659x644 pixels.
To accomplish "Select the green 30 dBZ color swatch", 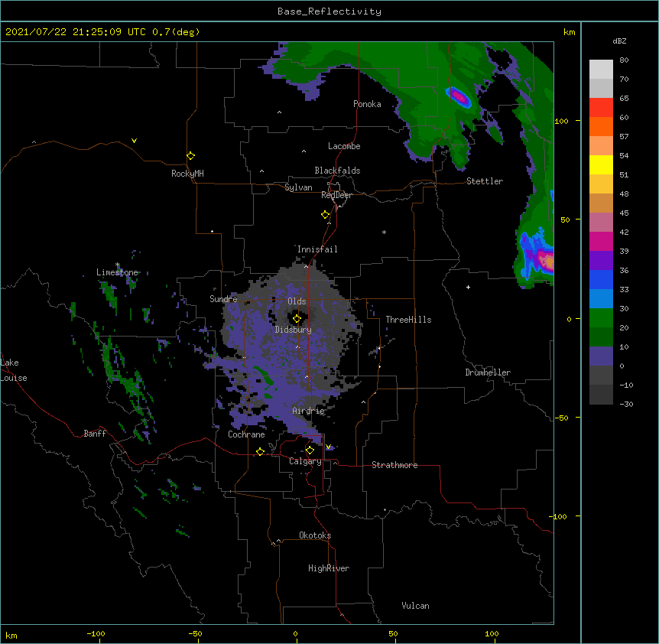I will coord(601,318).
